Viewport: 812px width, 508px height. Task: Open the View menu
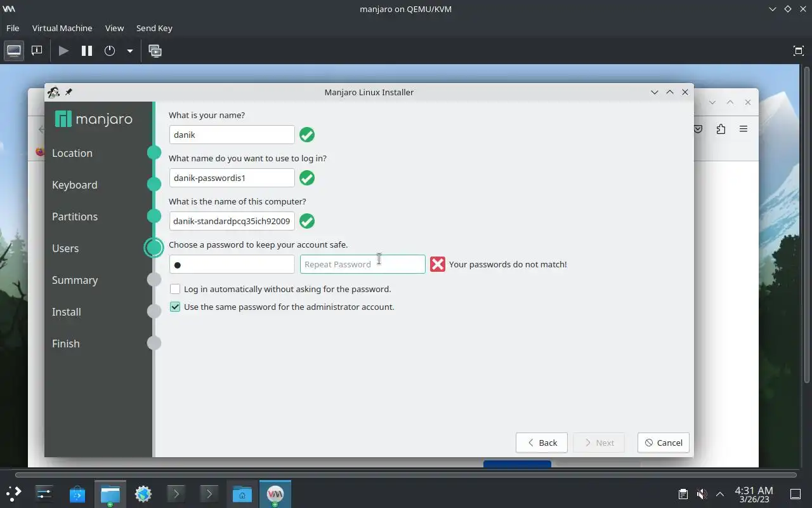point(114,28)
